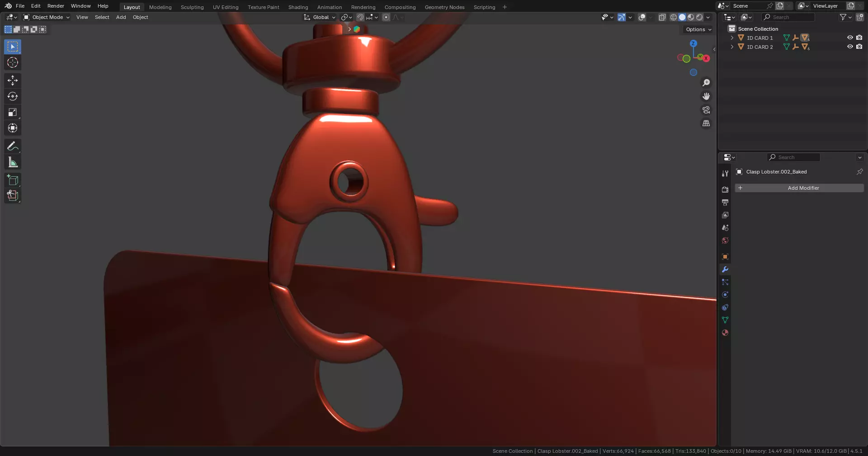The image size is (868, 456).
Task: Click the Blender logo menu icon
Action: pyautogui.click(x=8, y=6)
